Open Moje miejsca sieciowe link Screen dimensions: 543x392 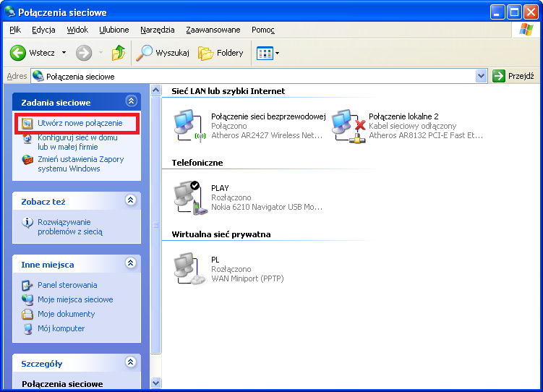(x=75, y=299)
